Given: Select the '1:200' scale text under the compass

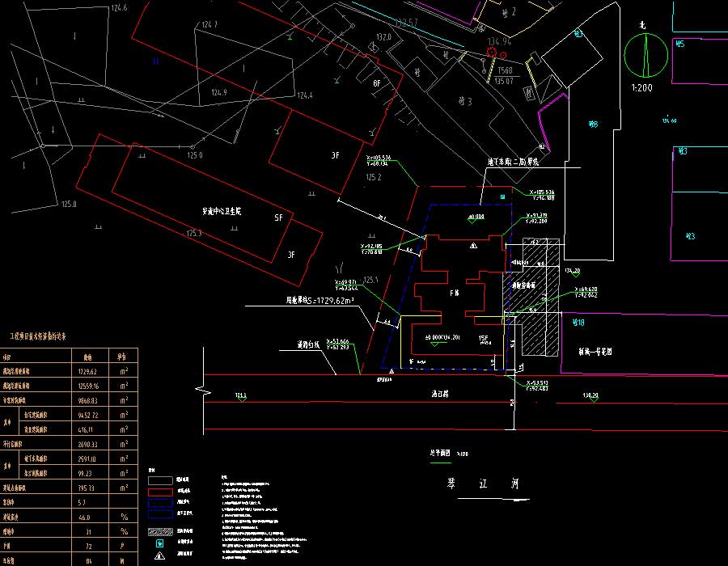Looking at the screenshot, I should click(641, 87).
